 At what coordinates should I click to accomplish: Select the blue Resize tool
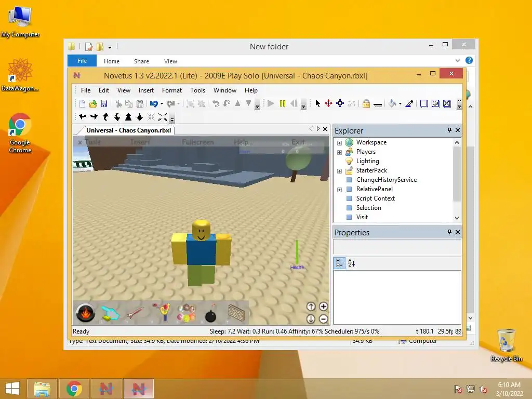tap(340, 103)
